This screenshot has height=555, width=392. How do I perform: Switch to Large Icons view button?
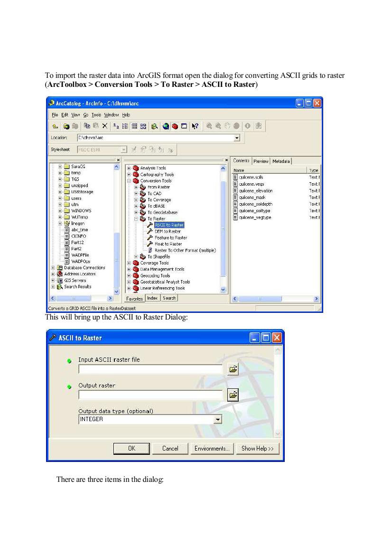tap(116, 126)
